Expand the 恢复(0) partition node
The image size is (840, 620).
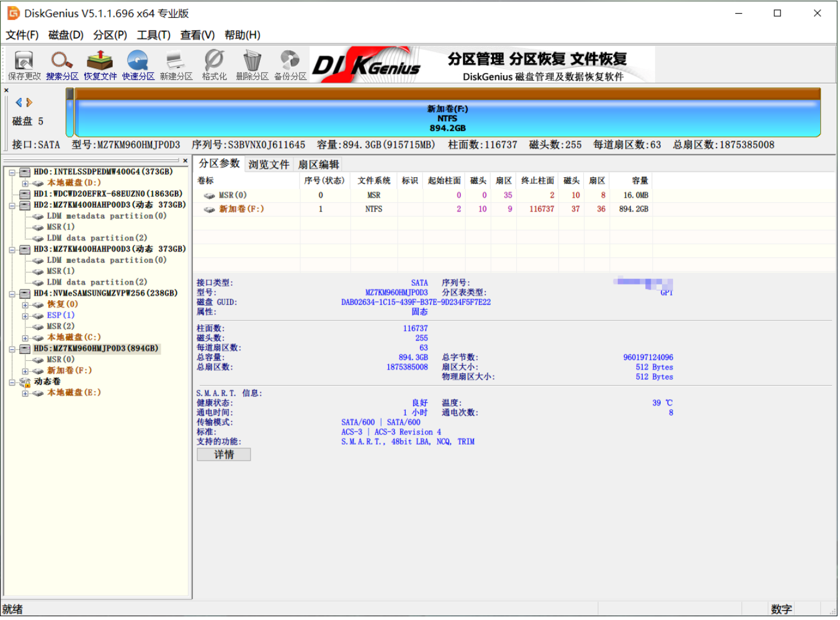pyautogui.click(x=25, y=305)
